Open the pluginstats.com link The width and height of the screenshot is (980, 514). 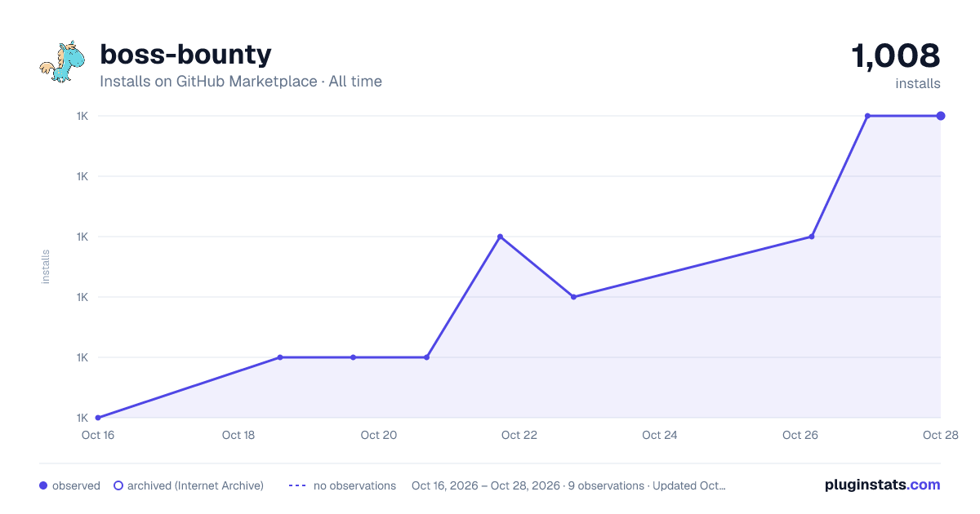pos(883,485)
